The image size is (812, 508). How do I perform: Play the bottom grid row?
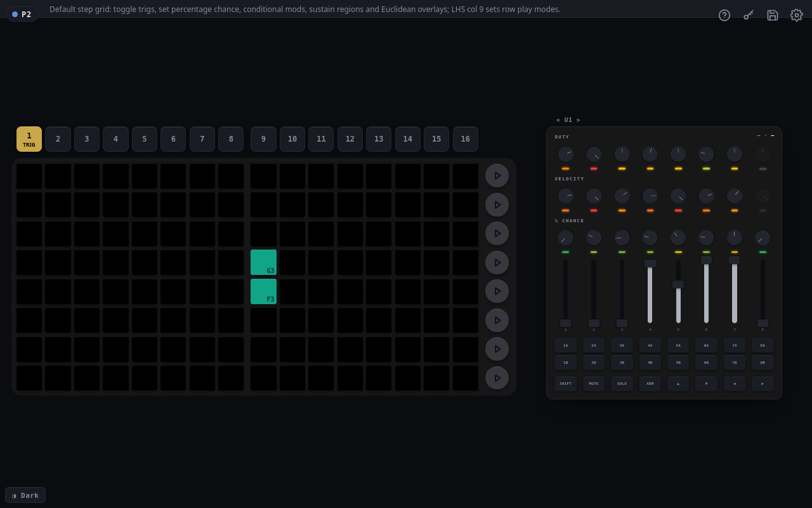tap(497, 378)
